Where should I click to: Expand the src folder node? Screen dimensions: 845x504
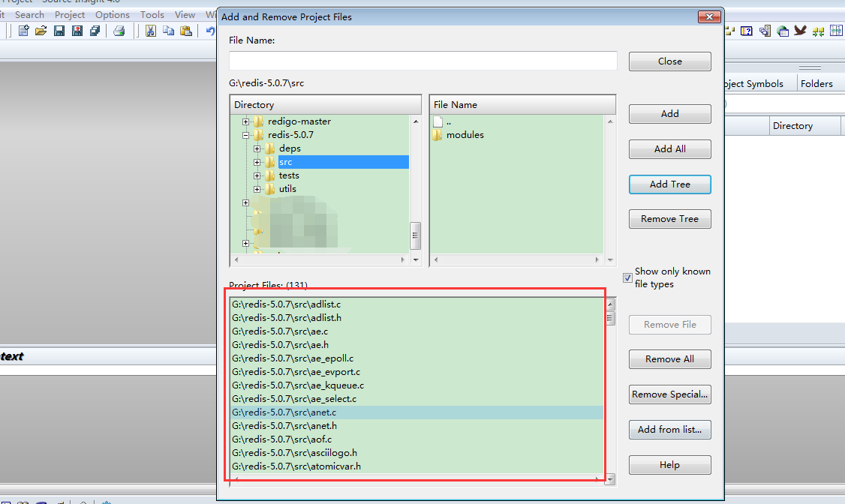point(257,162)
